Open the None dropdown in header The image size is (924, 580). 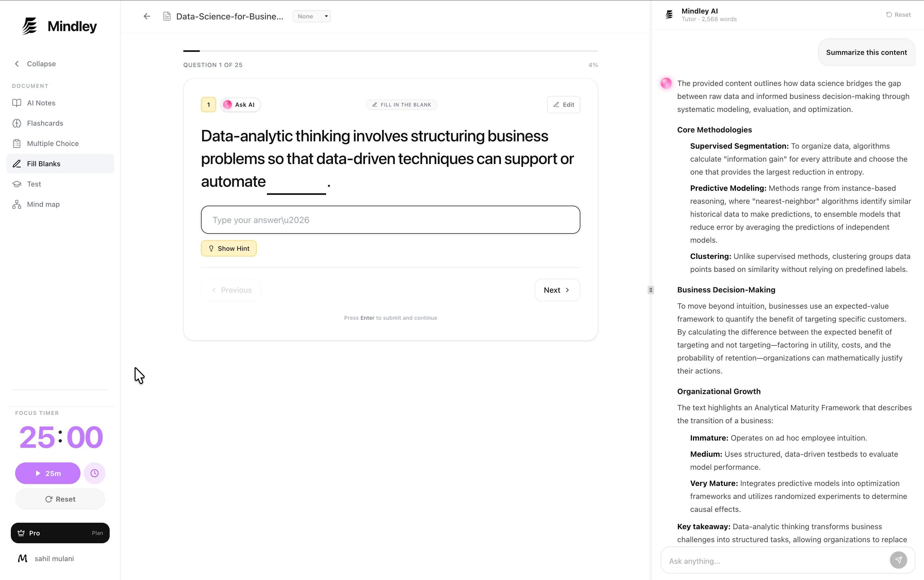[312, 16]
